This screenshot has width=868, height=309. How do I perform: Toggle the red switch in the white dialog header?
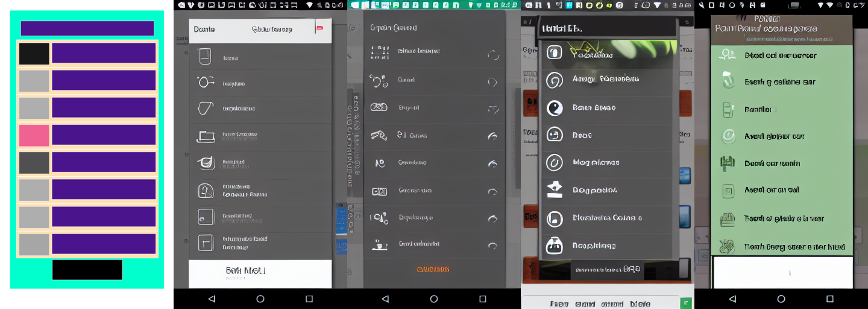click(x=319, y=28)
